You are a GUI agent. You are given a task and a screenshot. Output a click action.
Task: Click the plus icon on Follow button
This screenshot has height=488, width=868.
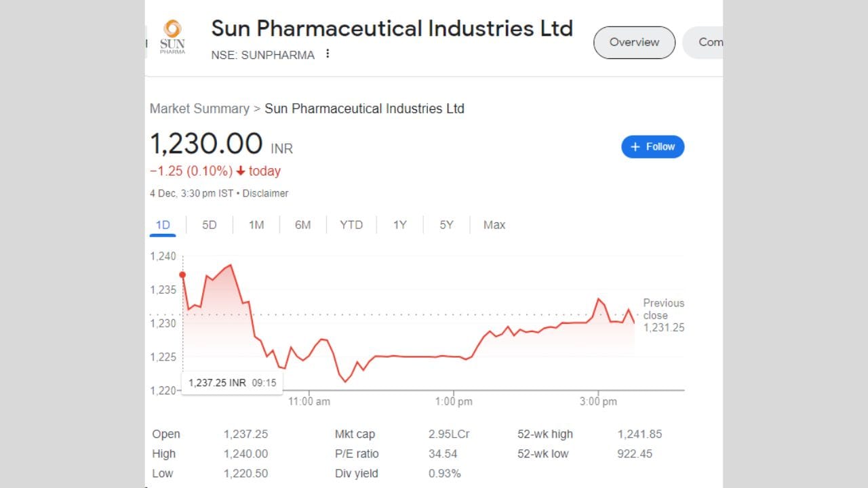point(635,146)
